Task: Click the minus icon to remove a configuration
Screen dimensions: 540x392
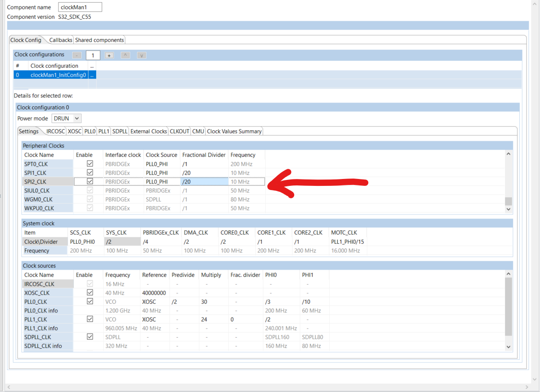Action: pyautogui.click(x=77, y=55)
